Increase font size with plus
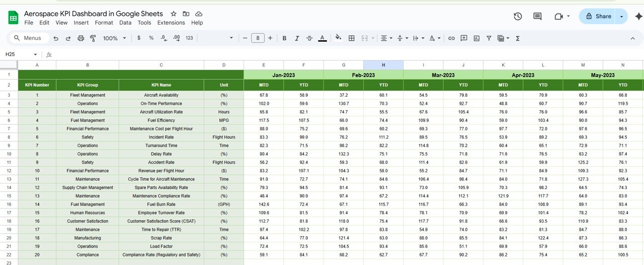 point(270,38)
